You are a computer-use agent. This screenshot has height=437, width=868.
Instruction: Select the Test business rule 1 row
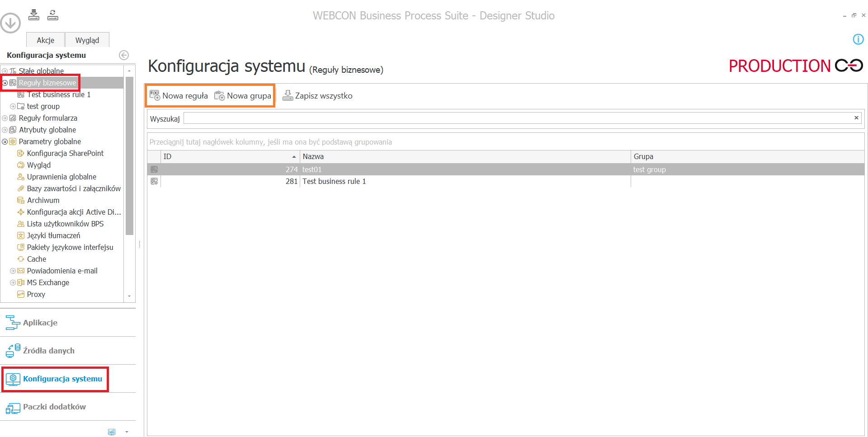click(x=505, y=181)
